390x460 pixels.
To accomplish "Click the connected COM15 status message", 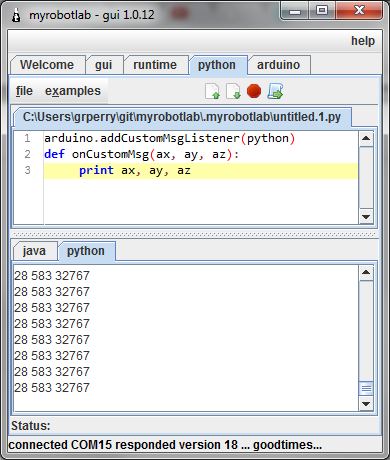I will (x=165, y=445).
